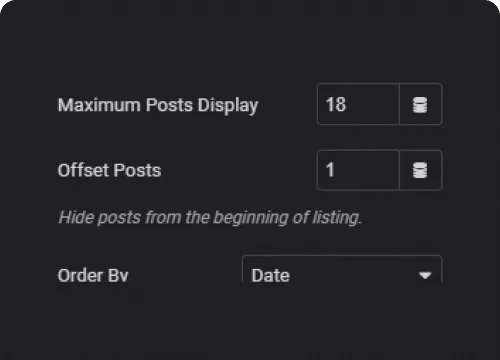
Task: Click the arrow on the Date dropdown
Action: coord(425,275)
